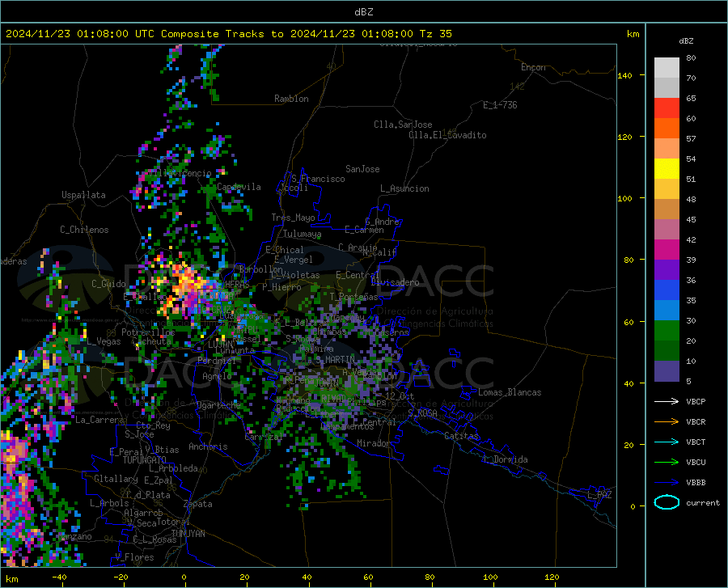
Task: Select the yellow 51 dBZ color swatch
Action: tap(667, 169)
